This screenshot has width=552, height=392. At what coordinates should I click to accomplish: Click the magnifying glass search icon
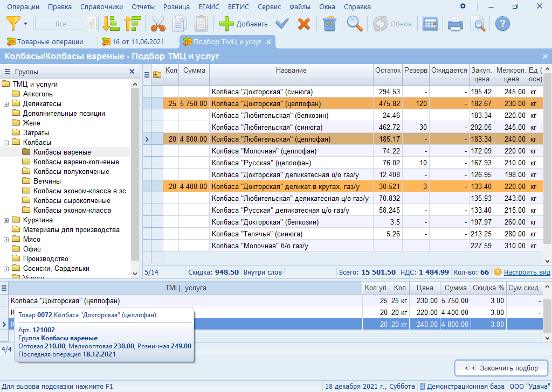tap(354, 24)
